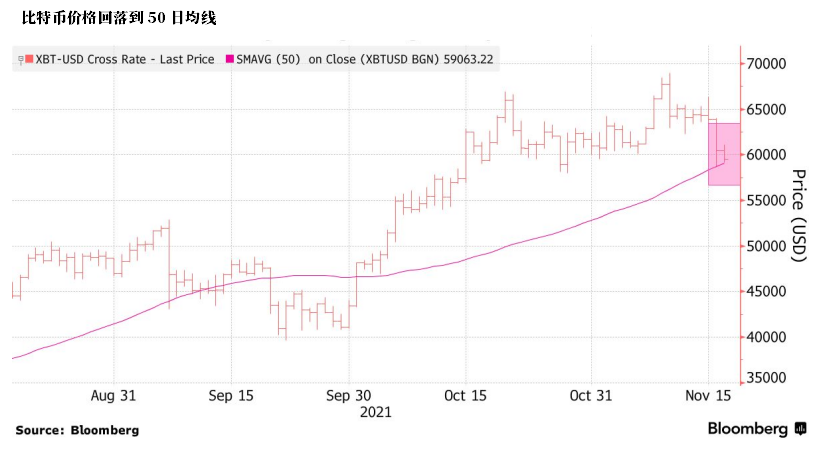Screen dimensions: 826x455
Task: Click the 35000 price axis label
Action: tap(768, 378)
